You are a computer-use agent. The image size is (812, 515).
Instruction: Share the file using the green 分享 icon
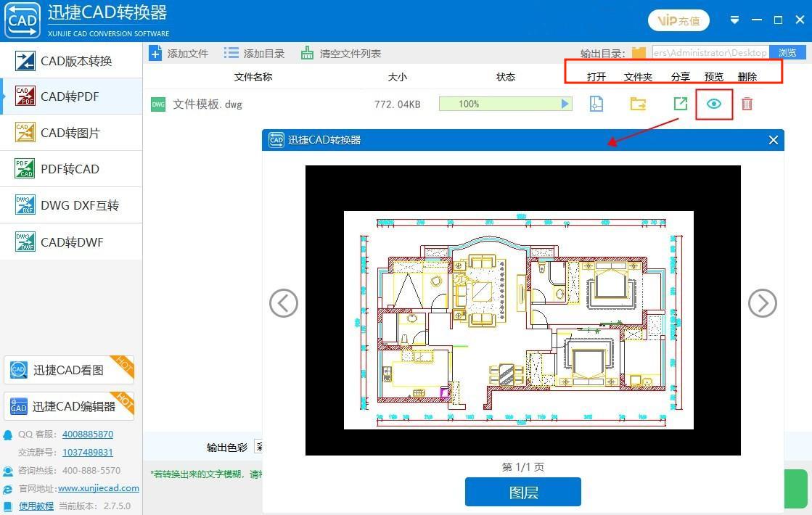(x=679, y=104)
